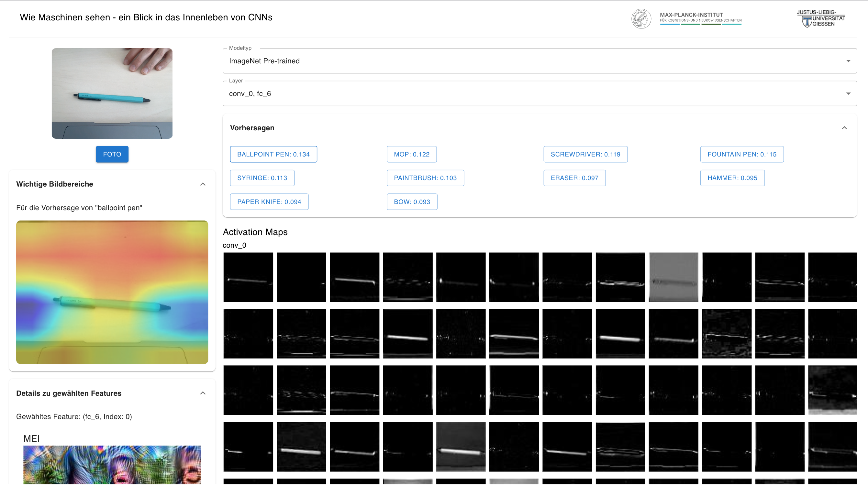Collapse Details zu gewählten Features panel

(x=203, y=393)
